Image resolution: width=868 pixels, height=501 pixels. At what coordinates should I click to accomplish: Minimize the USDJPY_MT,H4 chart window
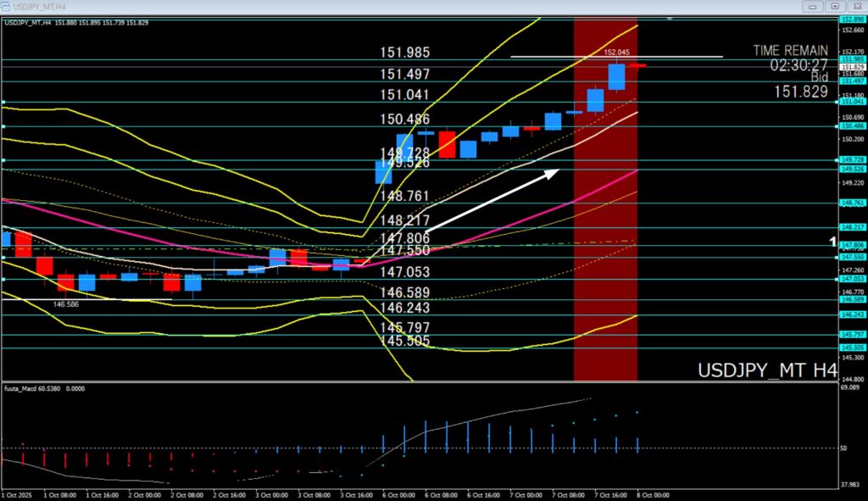(814, 5)
